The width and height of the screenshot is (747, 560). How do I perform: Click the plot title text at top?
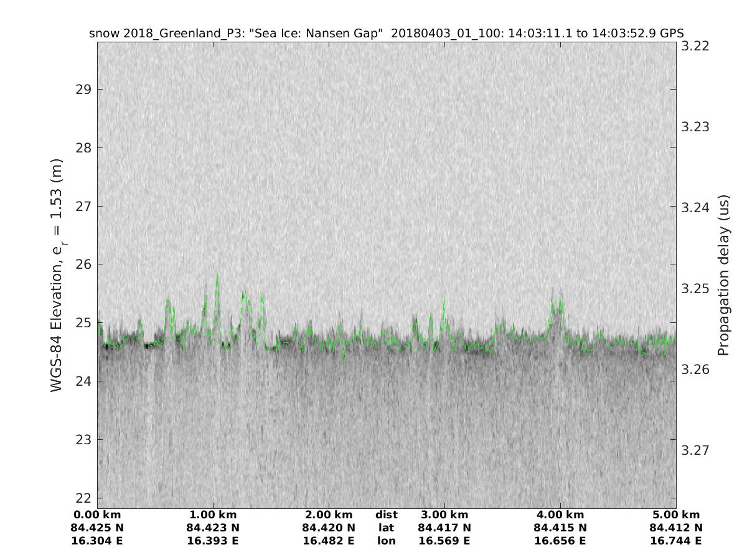pos(387,34)
